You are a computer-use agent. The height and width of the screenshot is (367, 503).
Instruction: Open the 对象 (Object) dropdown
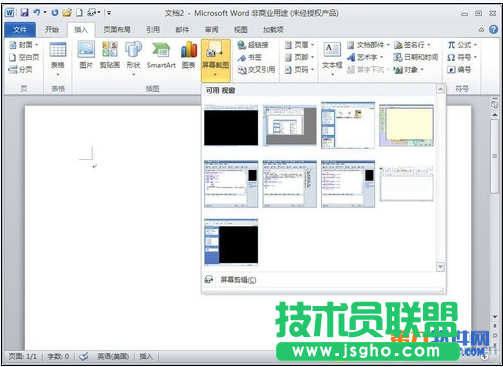coord(409,69)
